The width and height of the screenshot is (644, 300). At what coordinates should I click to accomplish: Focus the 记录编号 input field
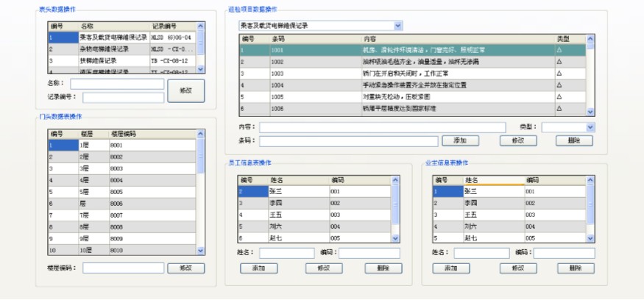[x=123, y=98]
